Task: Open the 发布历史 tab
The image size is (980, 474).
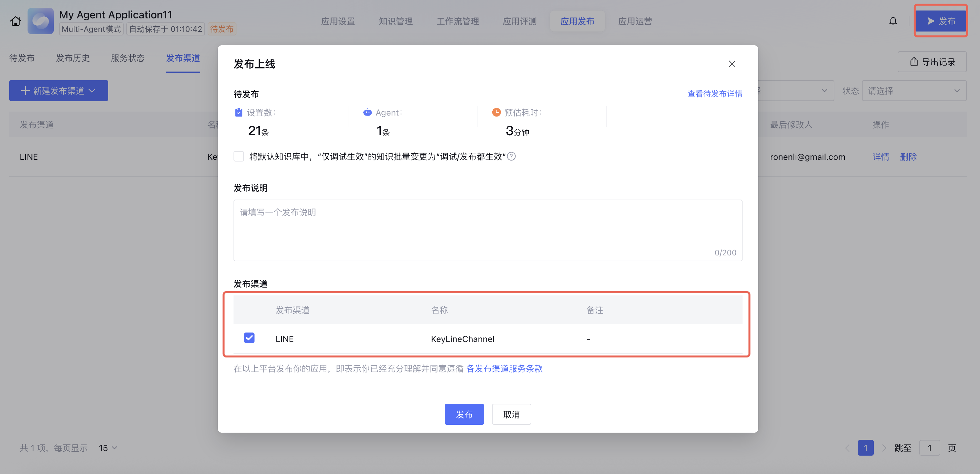Action: coord(73,58)
